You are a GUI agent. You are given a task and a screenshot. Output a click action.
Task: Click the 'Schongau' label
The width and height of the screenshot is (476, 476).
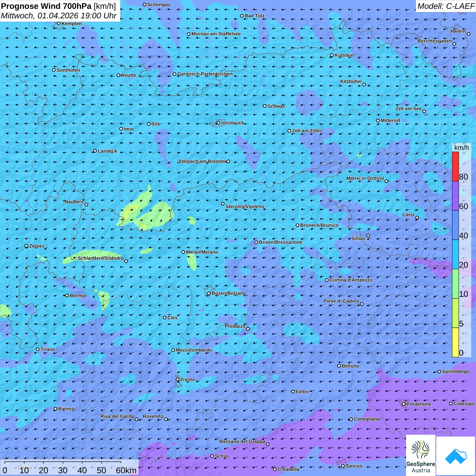tap(159, 4)
